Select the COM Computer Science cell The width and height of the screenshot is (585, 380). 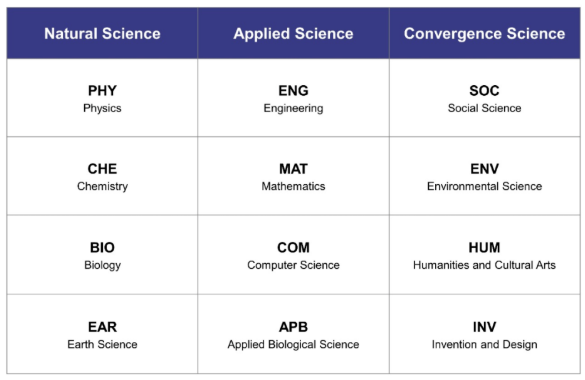pyautogui.click(x=293, y=255)
